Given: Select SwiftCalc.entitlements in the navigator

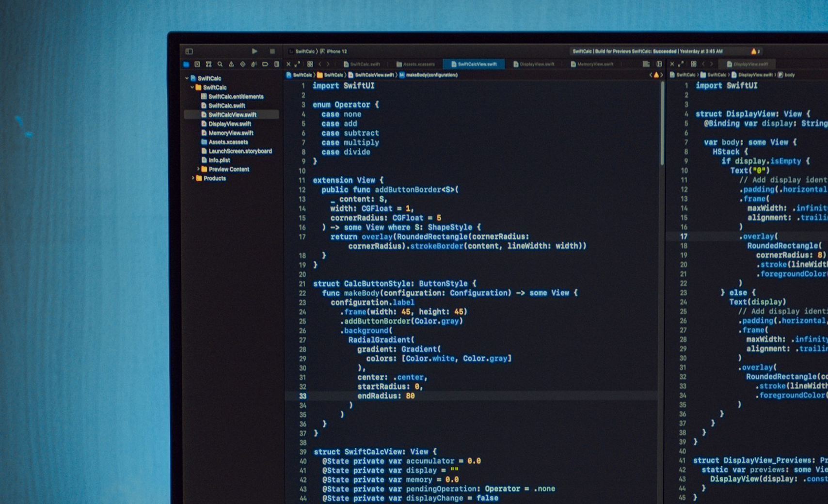Looking at the screenshot, I should point(235,96).
